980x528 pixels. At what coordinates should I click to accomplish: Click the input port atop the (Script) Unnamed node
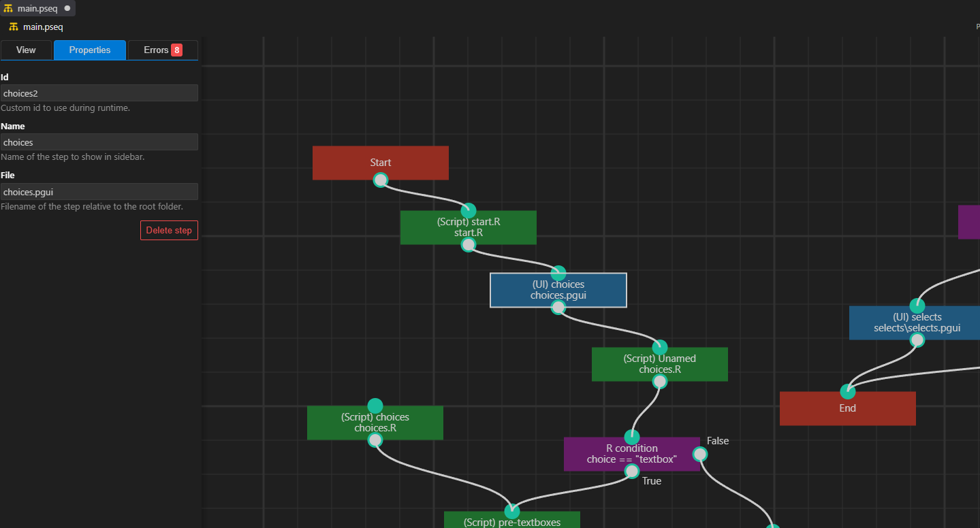(660, 347)
